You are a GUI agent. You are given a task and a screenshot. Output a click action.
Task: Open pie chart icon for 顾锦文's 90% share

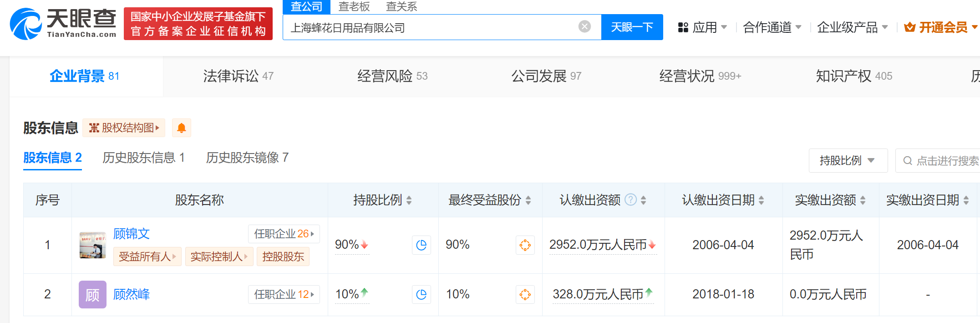(x=421, y=245)
